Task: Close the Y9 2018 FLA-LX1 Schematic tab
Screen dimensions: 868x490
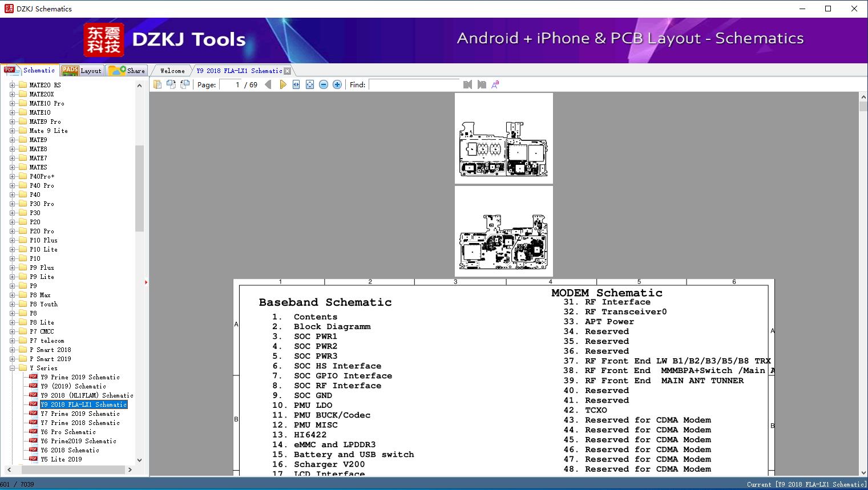Action: click(x=288, y=71)
